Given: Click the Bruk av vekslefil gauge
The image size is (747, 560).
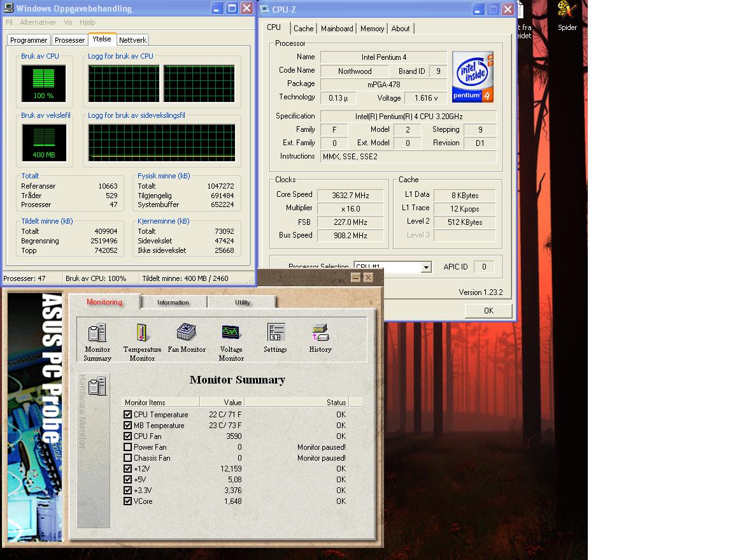Looking at the screenshot, I should (x=44, y=143).
